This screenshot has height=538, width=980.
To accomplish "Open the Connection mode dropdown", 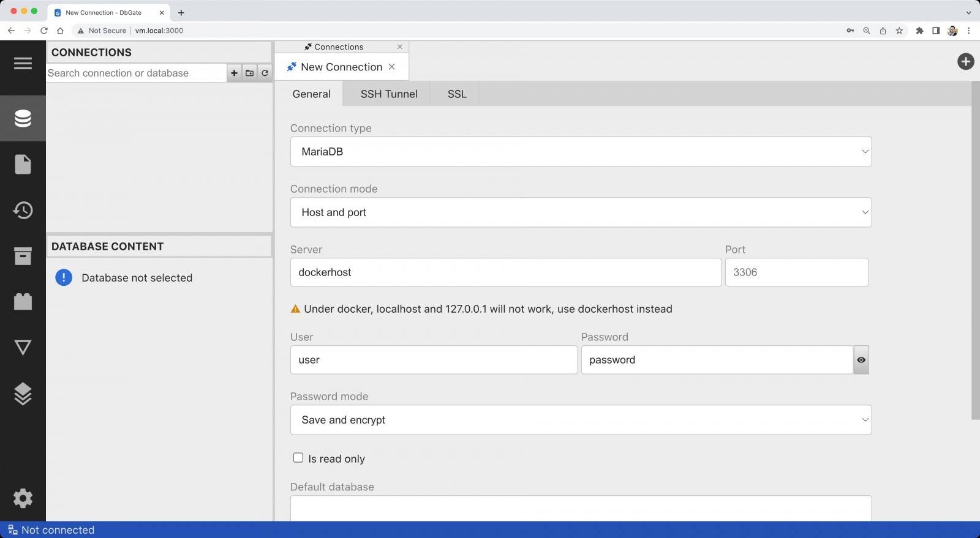I will pyautogui.click(x=581, y=212).
